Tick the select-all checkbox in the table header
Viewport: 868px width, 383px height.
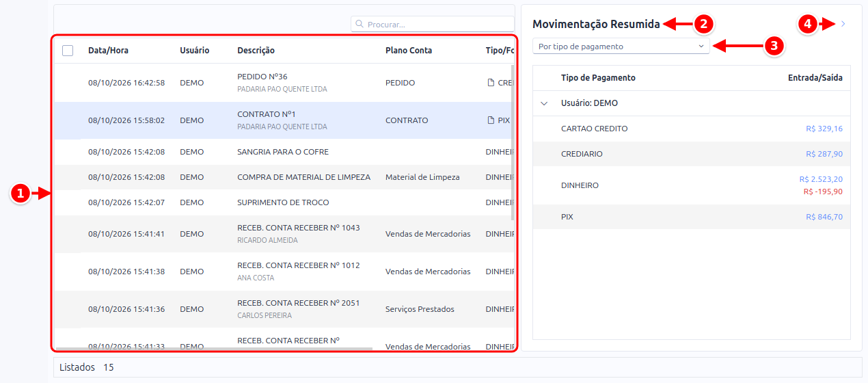(68, 50)
